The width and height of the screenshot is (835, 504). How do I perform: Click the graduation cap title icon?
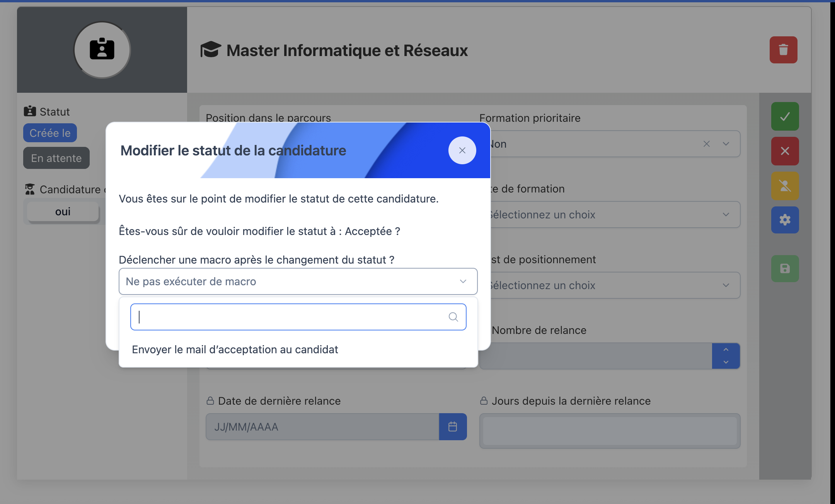point(211,50)
